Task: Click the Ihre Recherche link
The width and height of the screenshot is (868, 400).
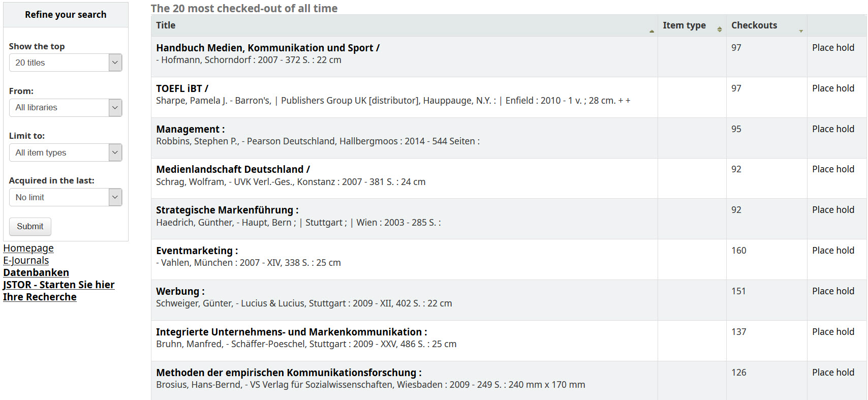Action: (40, 297)
